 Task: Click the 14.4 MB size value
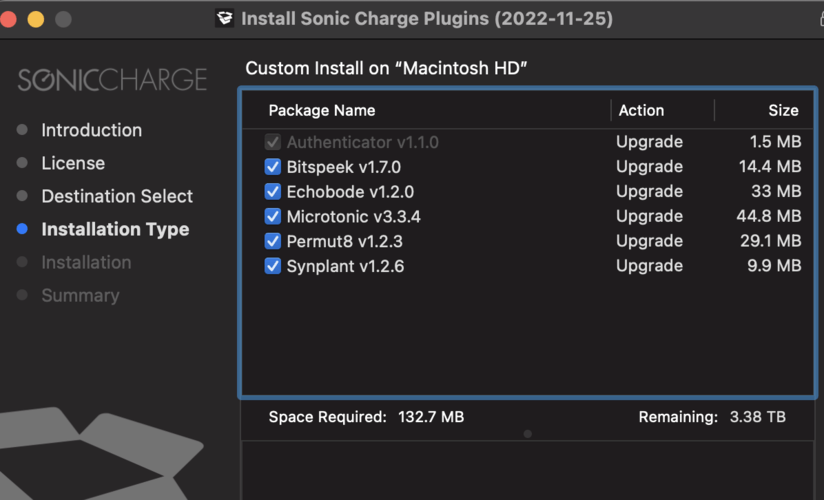(x=770, y=167)
